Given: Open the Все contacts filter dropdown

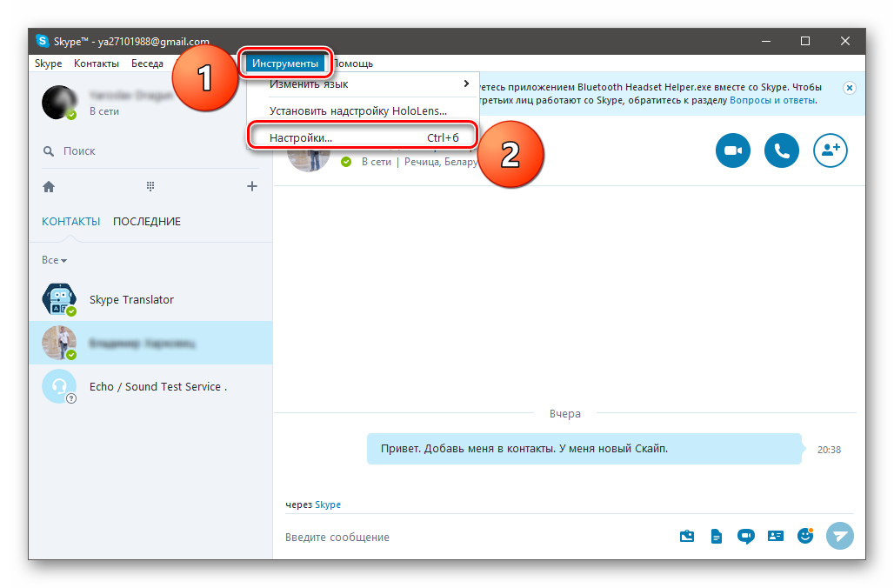Looking at the screenshot, I should [x=54, y=260].
